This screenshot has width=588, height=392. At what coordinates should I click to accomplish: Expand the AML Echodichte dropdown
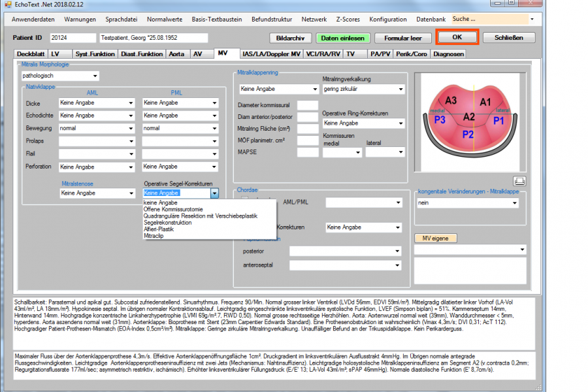pyautogui.click(x=97, y=116)
